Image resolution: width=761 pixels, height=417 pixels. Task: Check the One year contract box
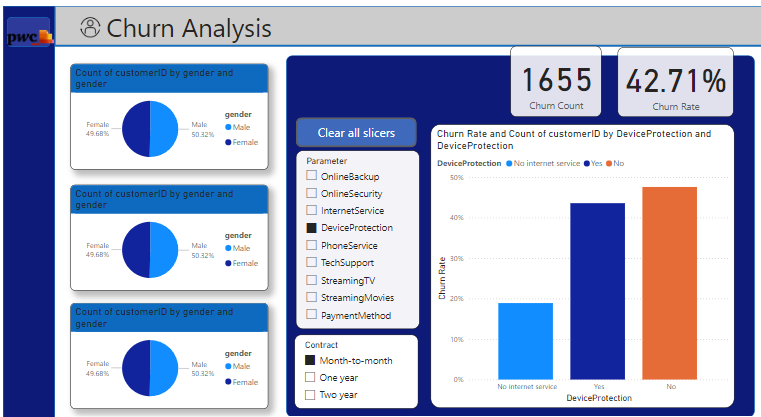(x=310, y=377)
